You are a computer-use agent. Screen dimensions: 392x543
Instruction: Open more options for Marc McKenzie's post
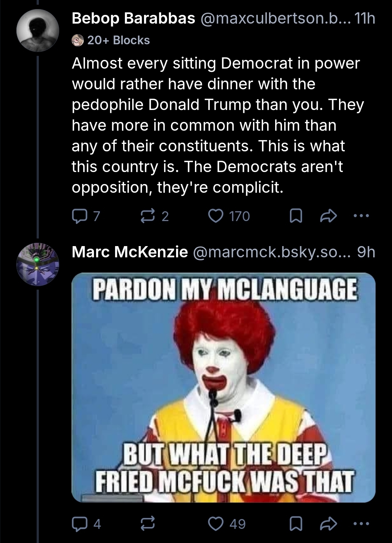(x=361, y=523)
